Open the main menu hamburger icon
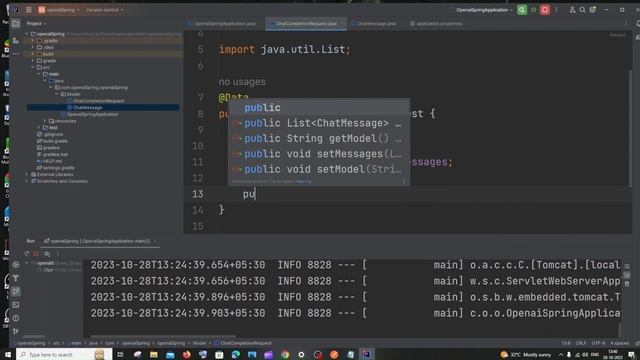 (29, 10)
